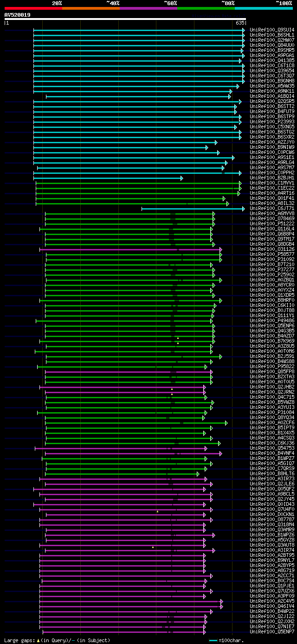297x644 pixels.
Task: Click the alignment bar for UniRef100_B9NIW9
Action: point(121,147)
